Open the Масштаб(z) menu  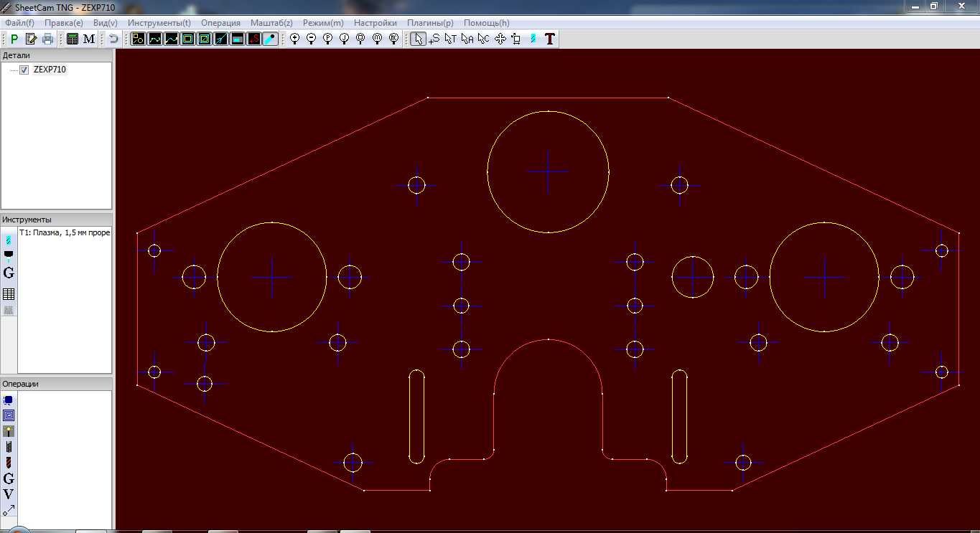(x=271, y=23)
